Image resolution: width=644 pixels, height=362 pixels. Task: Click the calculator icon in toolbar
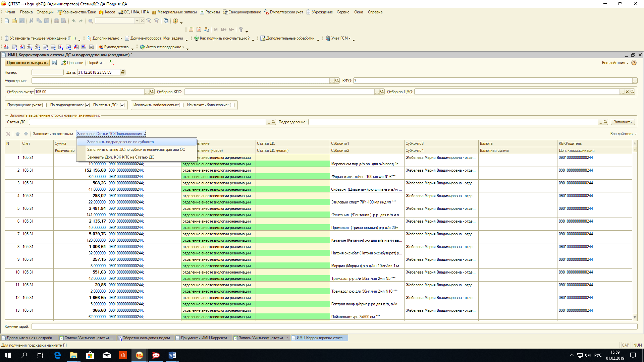click(x=191, y=29)
